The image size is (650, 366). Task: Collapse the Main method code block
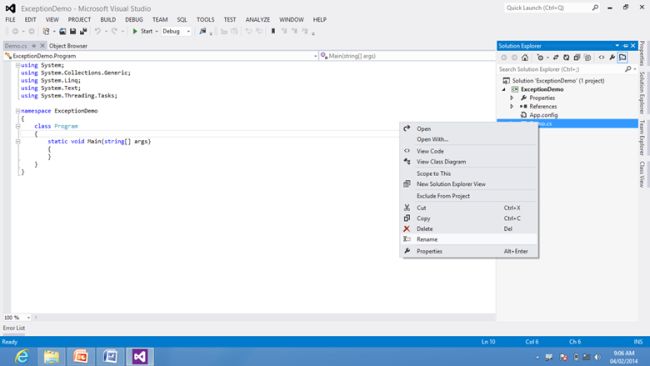(x=18, y=142)
